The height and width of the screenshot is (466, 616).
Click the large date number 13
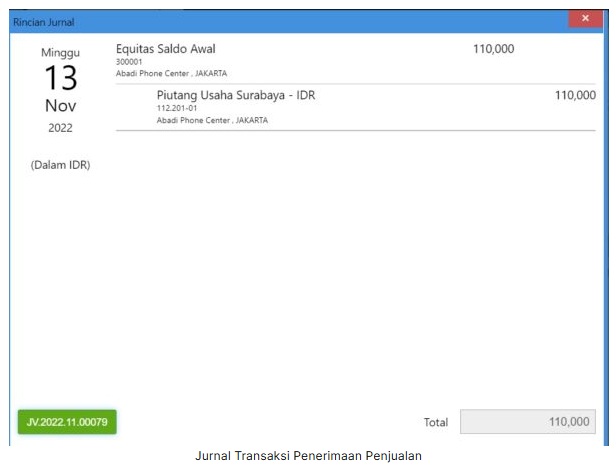pyautogui.click(x=60, y=78)
